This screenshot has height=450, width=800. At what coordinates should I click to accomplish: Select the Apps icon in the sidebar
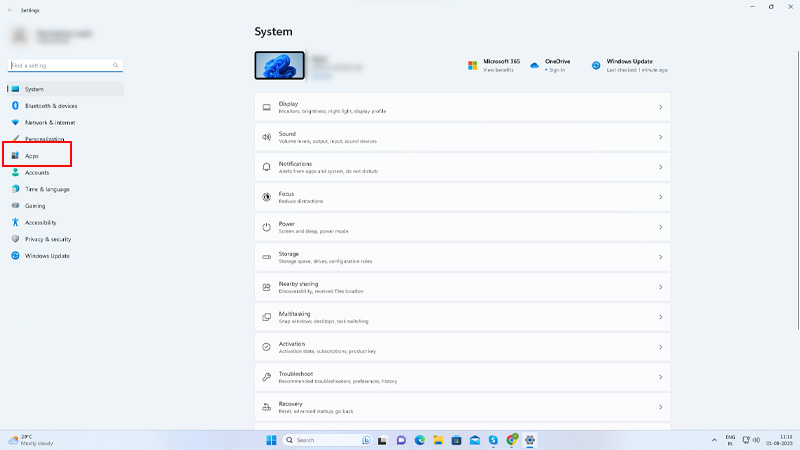pos(15,156)
